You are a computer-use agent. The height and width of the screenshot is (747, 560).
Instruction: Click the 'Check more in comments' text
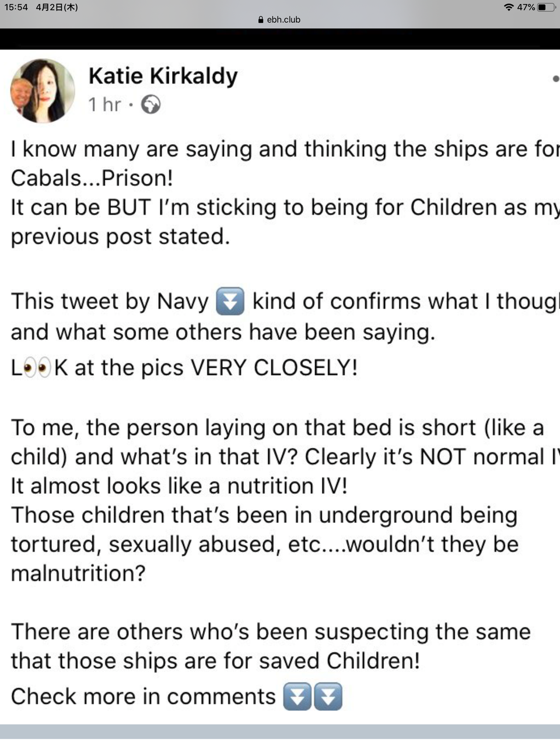[143, 696]
